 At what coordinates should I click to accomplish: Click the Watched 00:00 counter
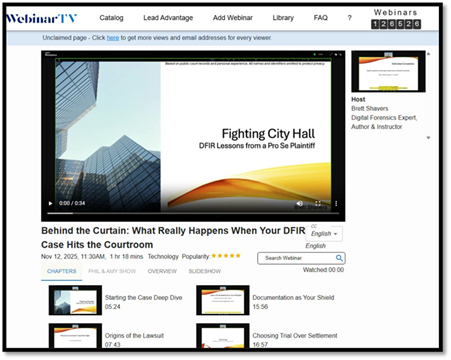323,270
